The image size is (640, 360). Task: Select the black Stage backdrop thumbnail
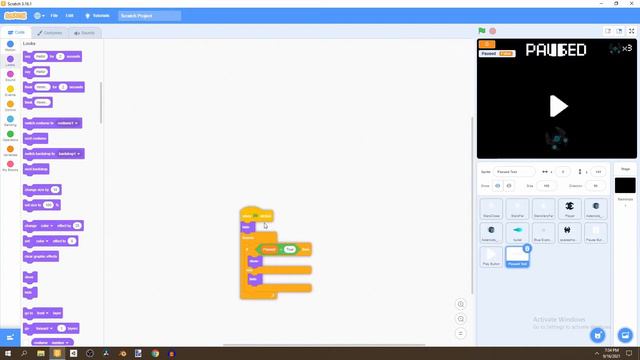(625, 186)
